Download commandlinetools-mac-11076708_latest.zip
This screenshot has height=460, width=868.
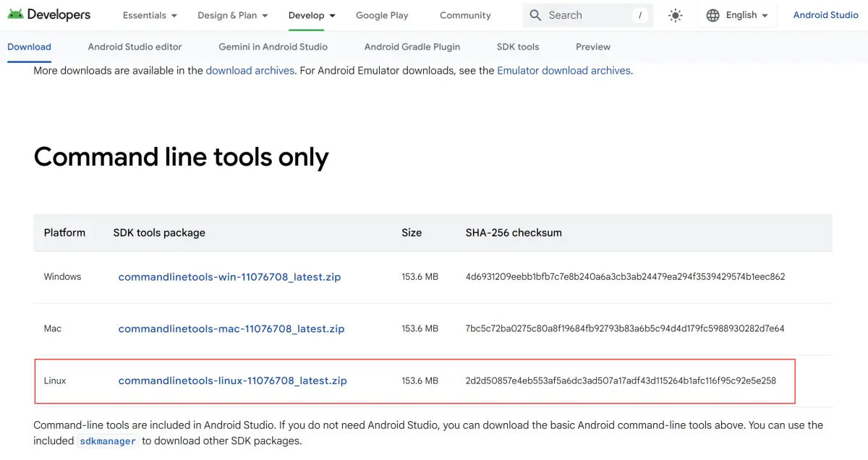[x=231, y=329]
